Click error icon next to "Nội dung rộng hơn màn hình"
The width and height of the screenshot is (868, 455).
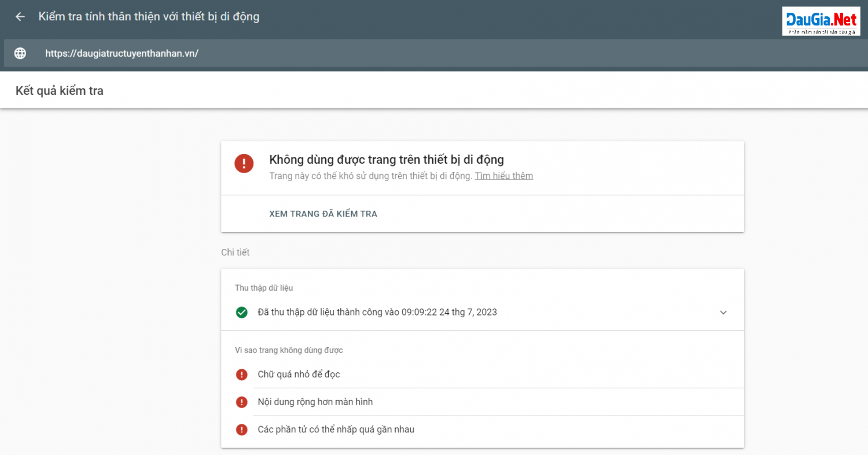coord(242,402)
